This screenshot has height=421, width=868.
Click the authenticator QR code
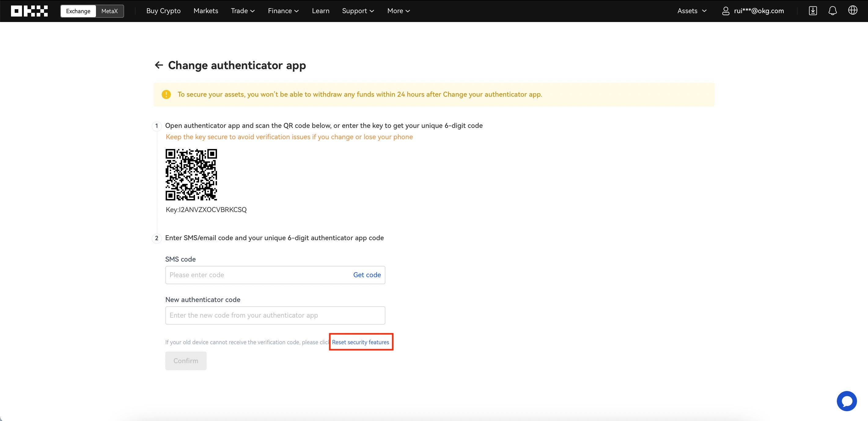pyautogui.click(x=191, y=175)
